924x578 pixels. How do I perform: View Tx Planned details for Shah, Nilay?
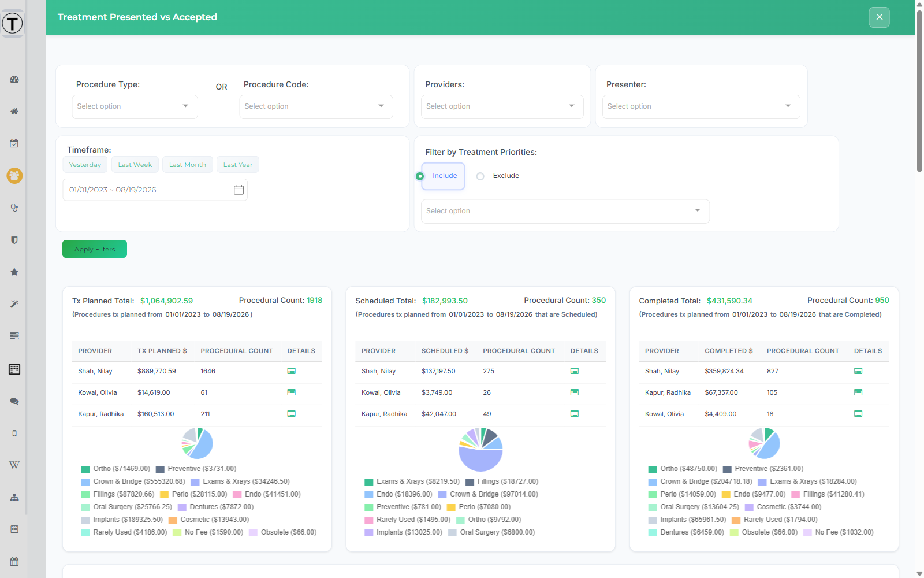[292, 371]
